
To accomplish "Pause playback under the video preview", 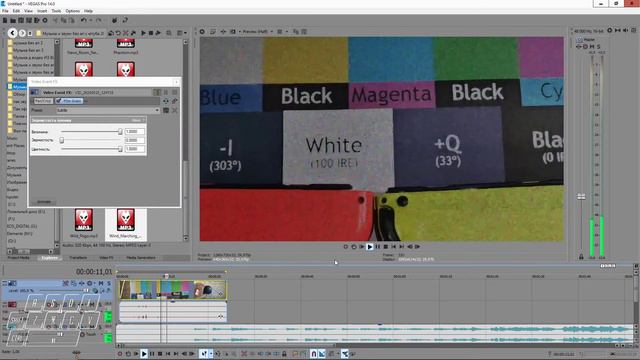I will pos(378,247).
